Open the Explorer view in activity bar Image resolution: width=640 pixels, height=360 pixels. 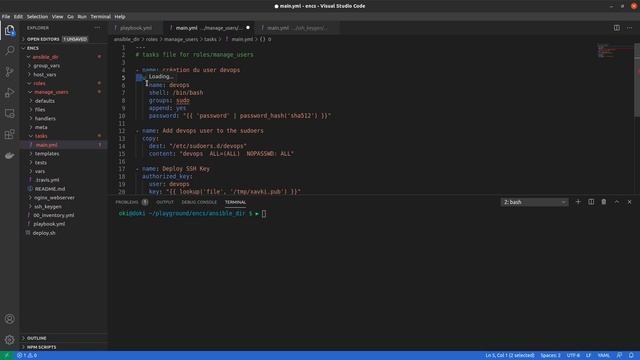pos(9,31)
